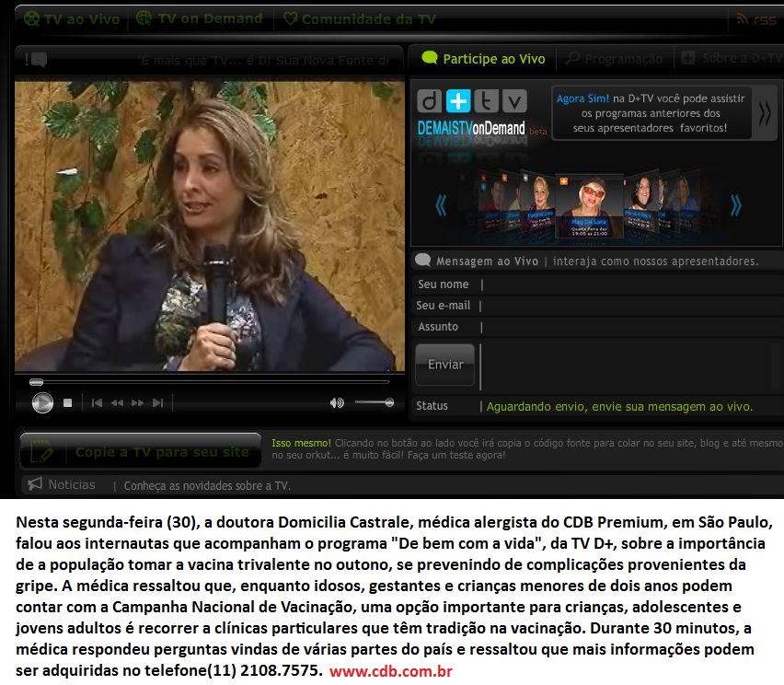Open the RSS feed
The height and width of the screenshot is (685, 784).
[x=755, y=19]
